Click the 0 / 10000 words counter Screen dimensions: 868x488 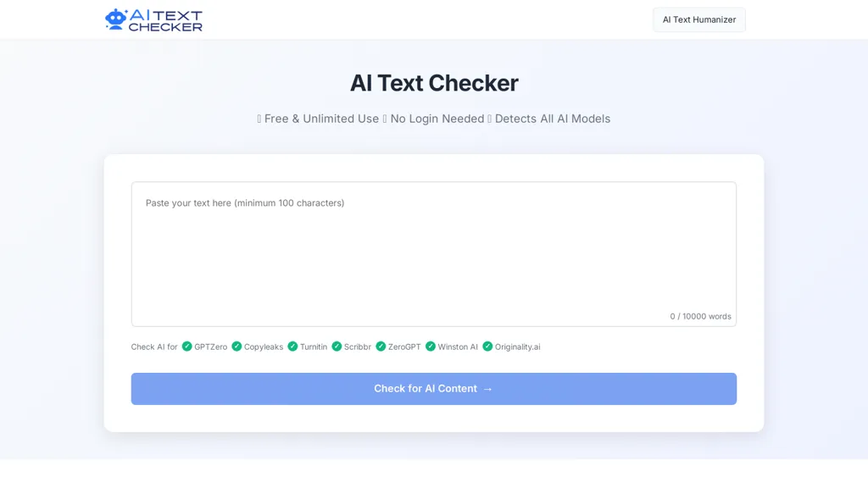pyautogui.click(x=700, y=316)
